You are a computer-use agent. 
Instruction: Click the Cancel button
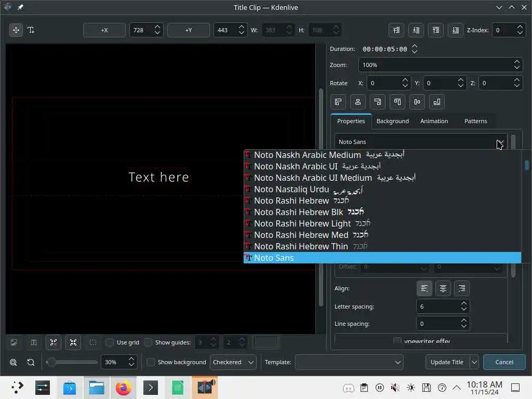point(504,362)
